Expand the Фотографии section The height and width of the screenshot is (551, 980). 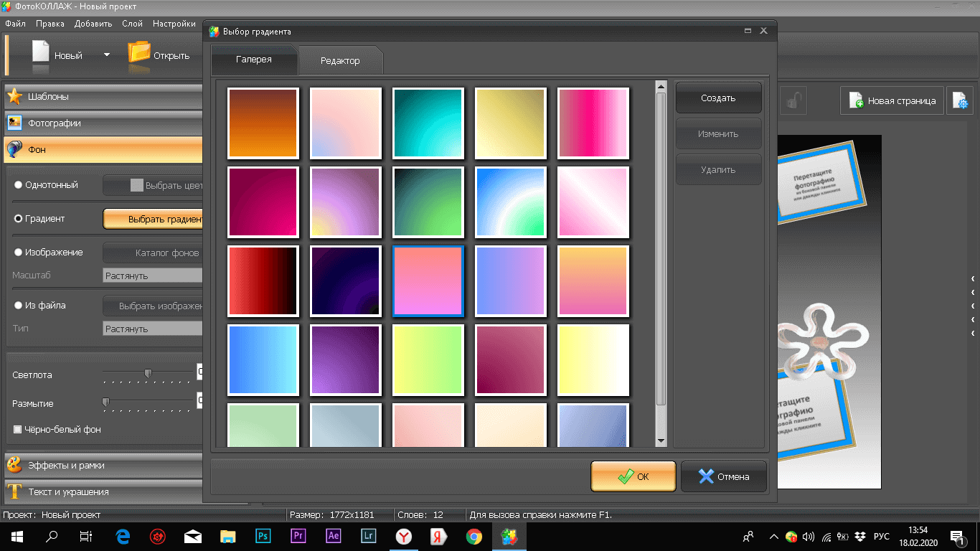103,123
